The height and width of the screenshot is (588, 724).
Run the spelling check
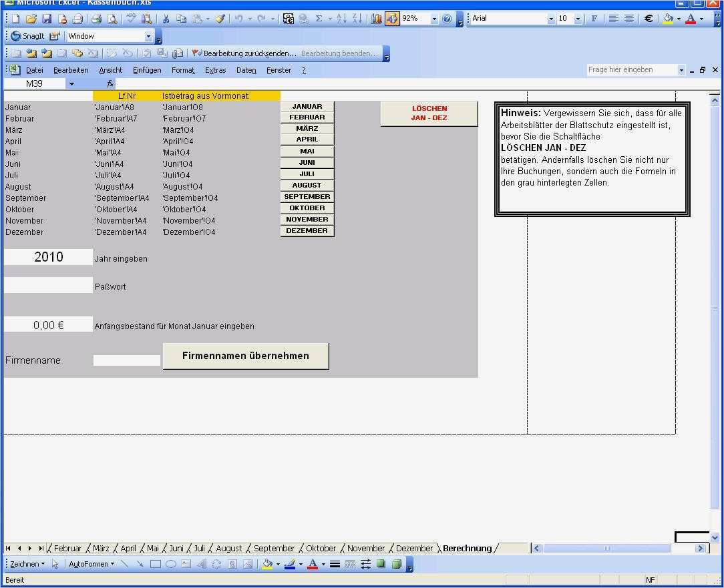coord(130,18)
